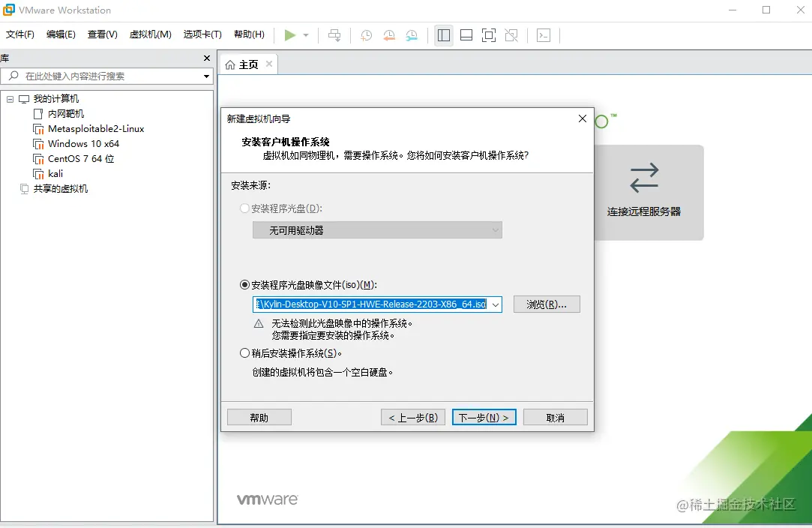The image size is (812, 528).
Task: Toggle the library sidebar view icon
Action: 444,35
